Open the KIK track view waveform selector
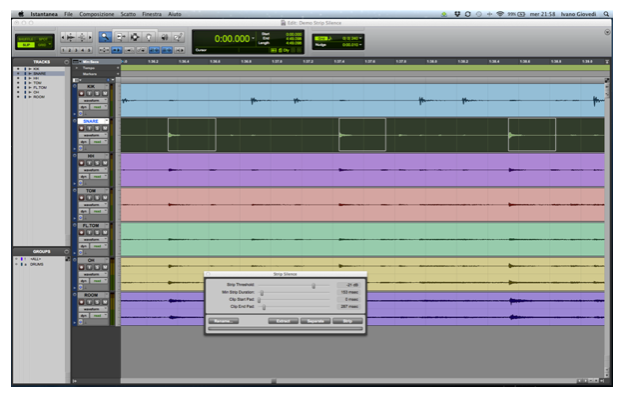The image size is (630, 397). [93, 100]
